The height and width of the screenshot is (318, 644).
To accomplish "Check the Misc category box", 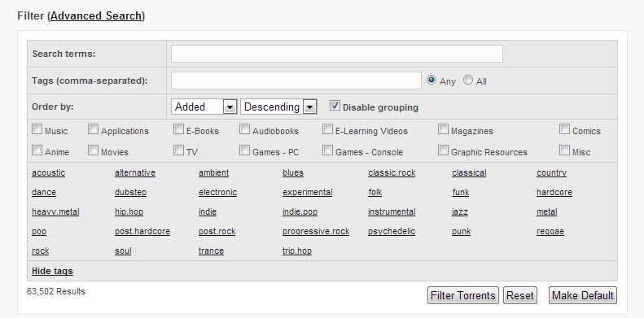I will click(564, 150).
